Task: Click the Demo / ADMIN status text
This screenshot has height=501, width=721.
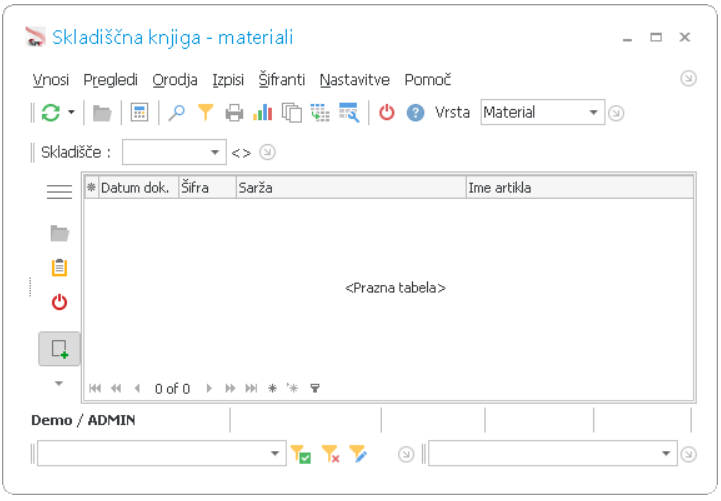Action: [x=83, y=420]
